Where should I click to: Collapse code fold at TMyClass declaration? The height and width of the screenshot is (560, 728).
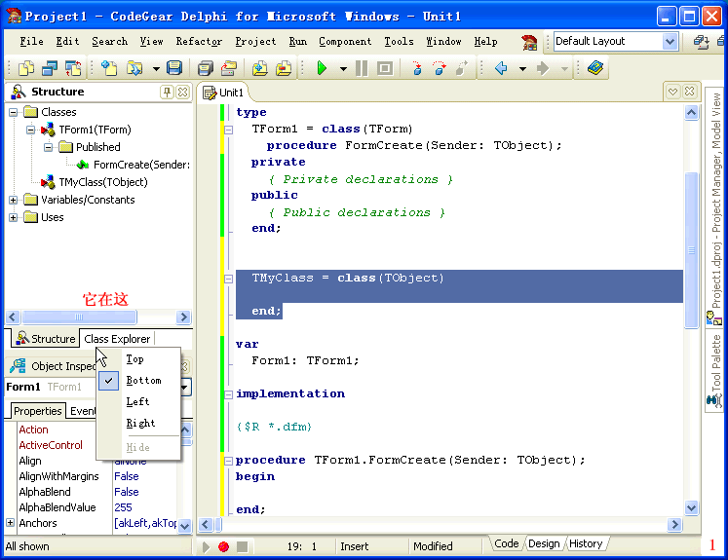click(228, 279)
